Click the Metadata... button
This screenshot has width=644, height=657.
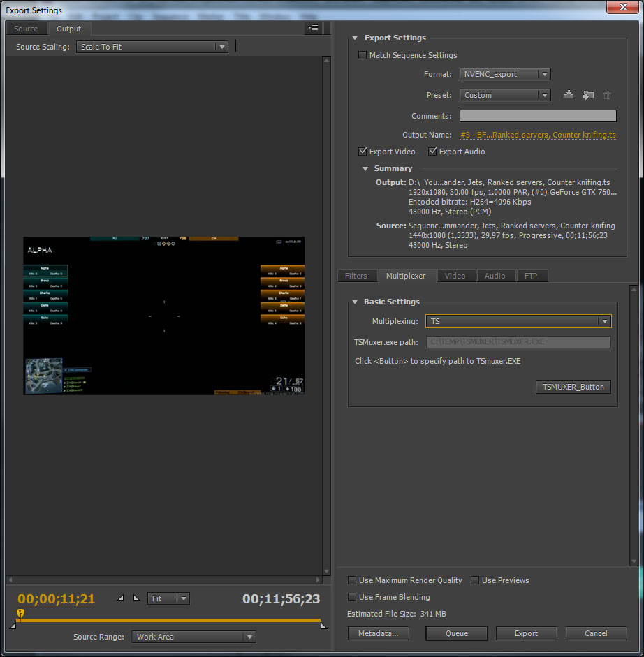(378, 633)
